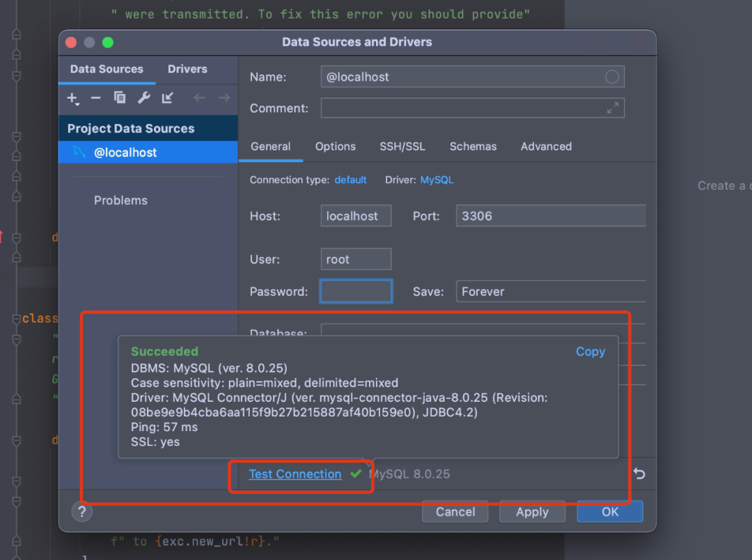Viewport: 752px width, 560px height.
Task: Click the DBMS: MySQL version line
Action: 209,368
